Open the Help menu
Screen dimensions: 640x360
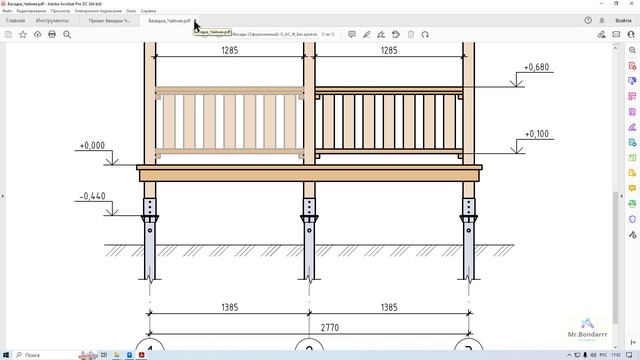pyautogui.click(x=148, y=11)
